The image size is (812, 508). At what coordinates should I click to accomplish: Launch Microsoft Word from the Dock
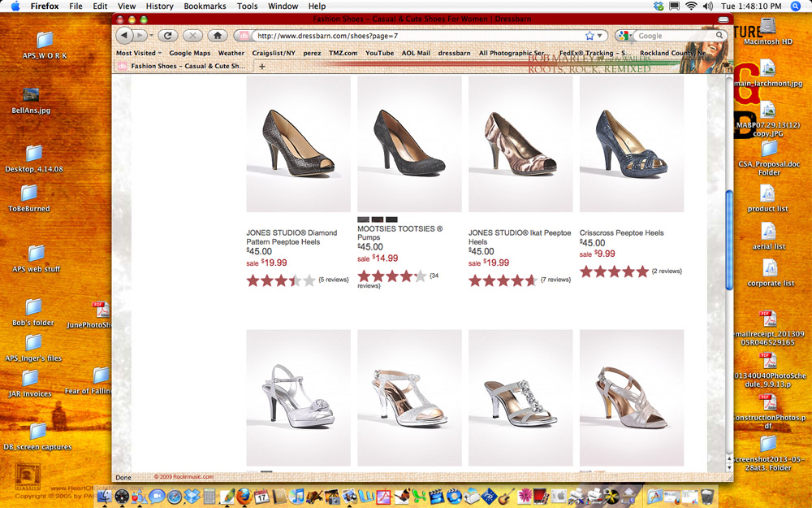coord(367,496)
